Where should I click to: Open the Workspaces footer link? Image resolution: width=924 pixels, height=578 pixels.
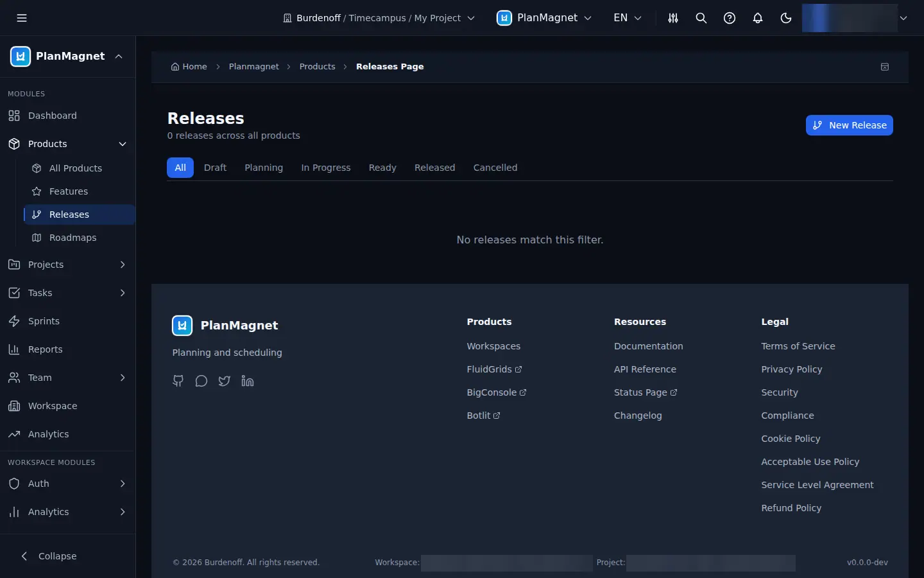click(x=493, y=346)
